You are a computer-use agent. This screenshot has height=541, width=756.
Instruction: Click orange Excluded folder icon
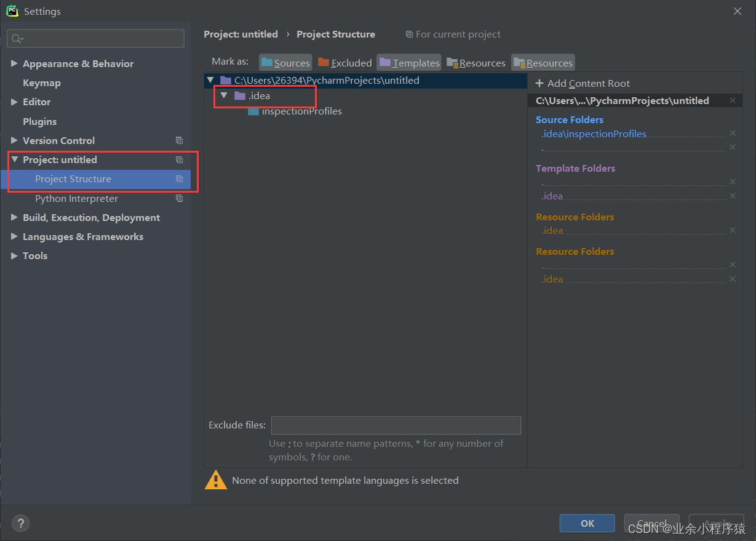coord(324,62)
